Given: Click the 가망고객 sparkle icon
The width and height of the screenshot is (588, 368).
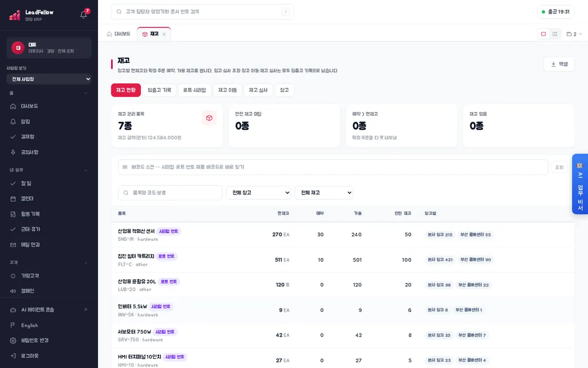Looking at the screenshot, I should pyautogui.click(x=13, y=276).
